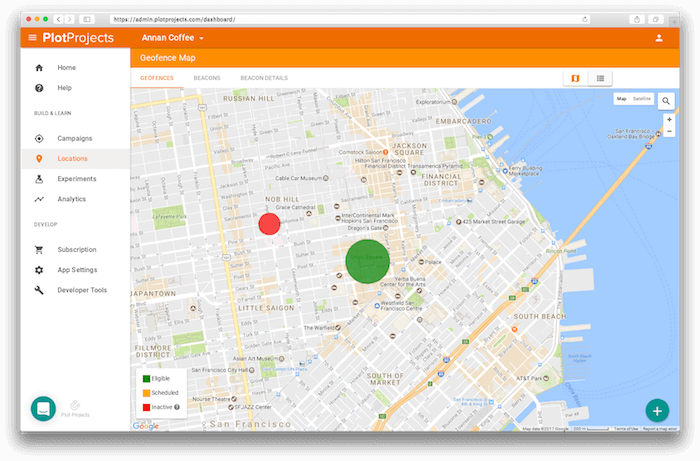The image size is (700, 461).
Task: Reload the page in browser bar
Action: point(584,19)
